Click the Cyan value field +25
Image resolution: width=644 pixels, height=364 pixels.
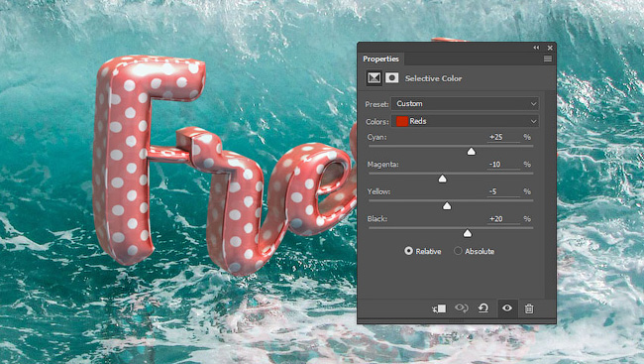[x=503, y=138]
